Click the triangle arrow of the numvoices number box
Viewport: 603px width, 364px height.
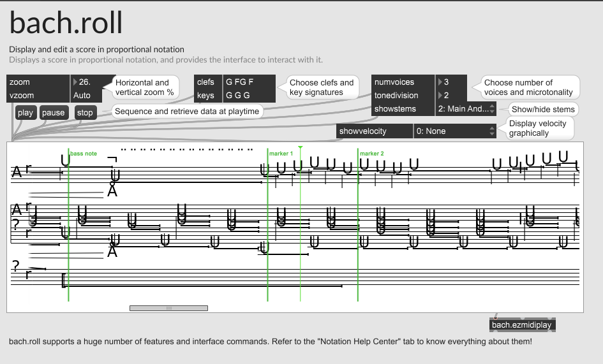pos(440,82)
